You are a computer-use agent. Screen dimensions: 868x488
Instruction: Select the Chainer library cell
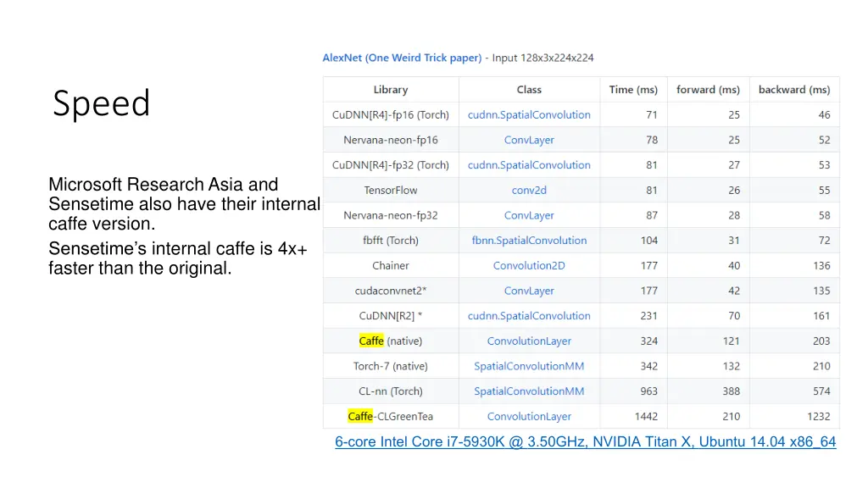coord(390,265)
